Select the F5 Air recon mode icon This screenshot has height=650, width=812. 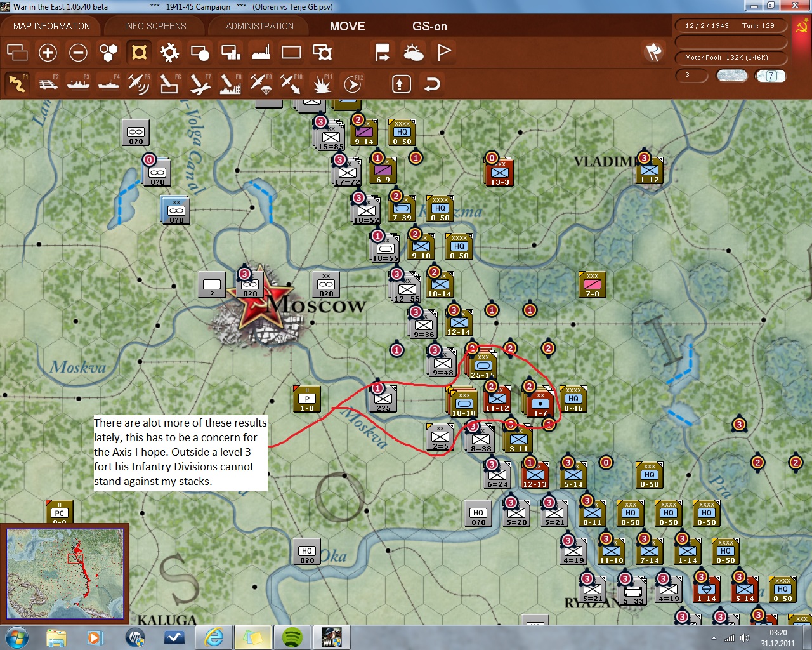(x=139, y=83)
